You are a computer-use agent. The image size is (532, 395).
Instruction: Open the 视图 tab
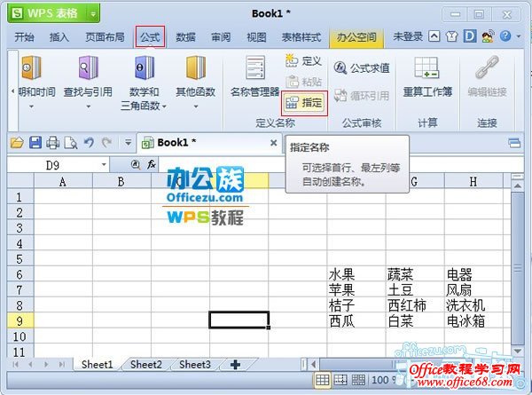(x=256, y=36)
